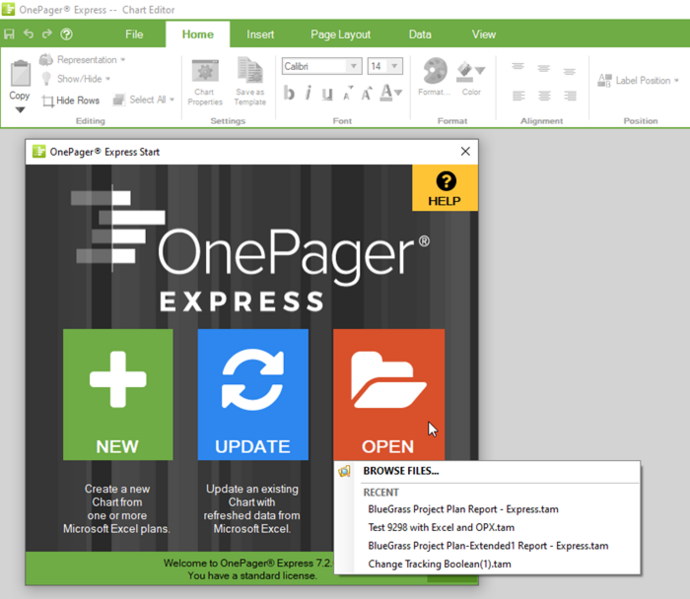Expand the Copy dropdown arrow
This screenshot has width=690, height=599.
coord(20,110)
